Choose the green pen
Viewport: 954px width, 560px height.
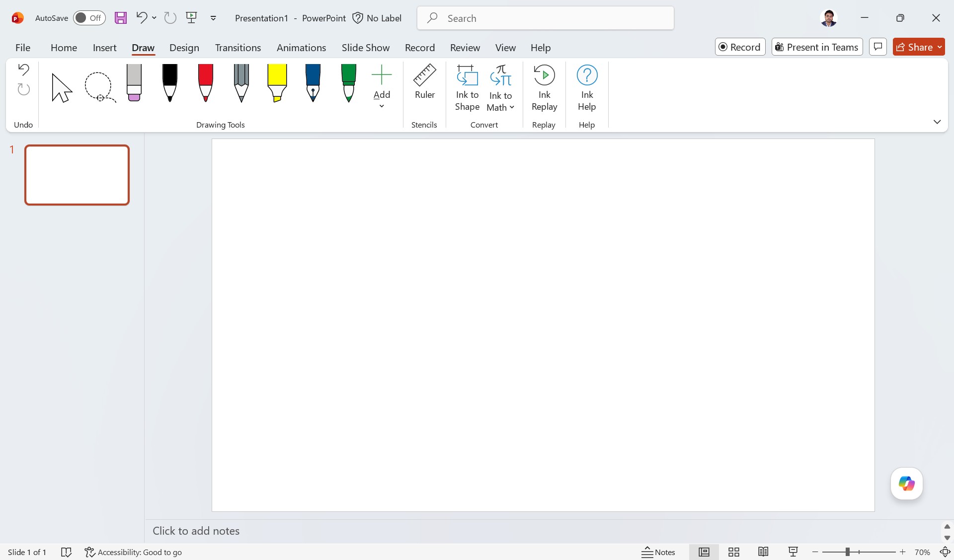tap(349, 82)
